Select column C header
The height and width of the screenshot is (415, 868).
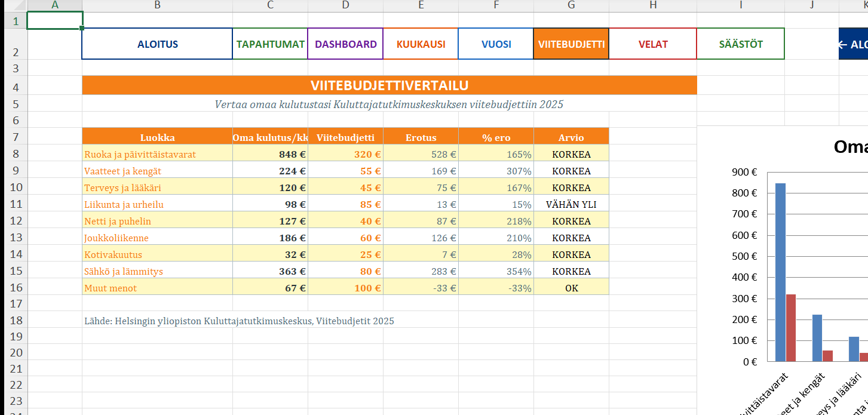(270, 5)
